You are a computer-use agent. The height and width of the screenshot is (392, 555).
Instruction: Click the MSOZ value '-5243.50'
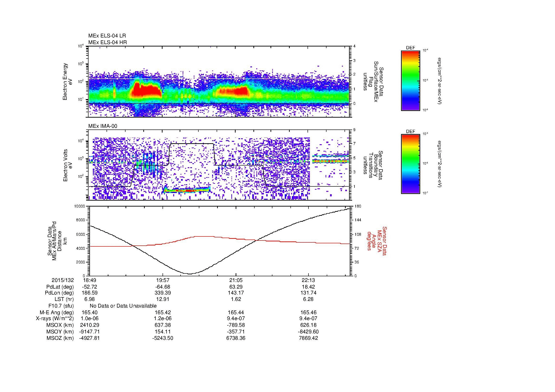[x=163, y=338]
